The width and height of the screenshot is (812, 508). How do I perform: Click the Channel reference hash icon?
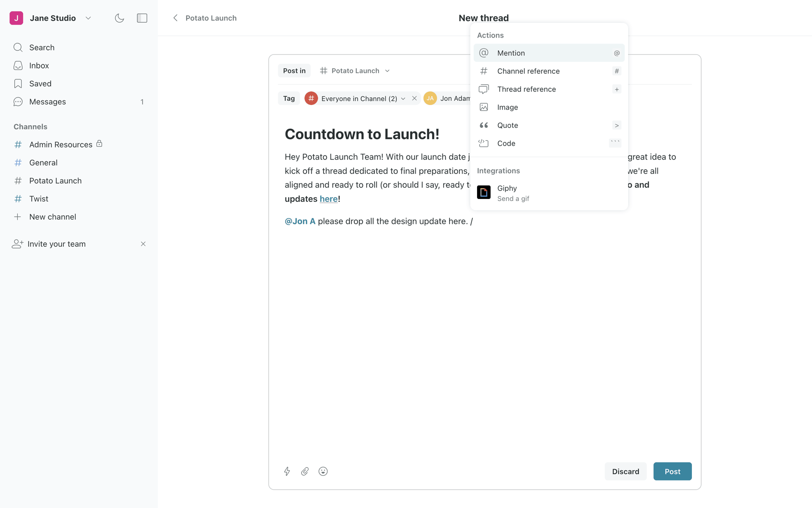coord(484,71)
